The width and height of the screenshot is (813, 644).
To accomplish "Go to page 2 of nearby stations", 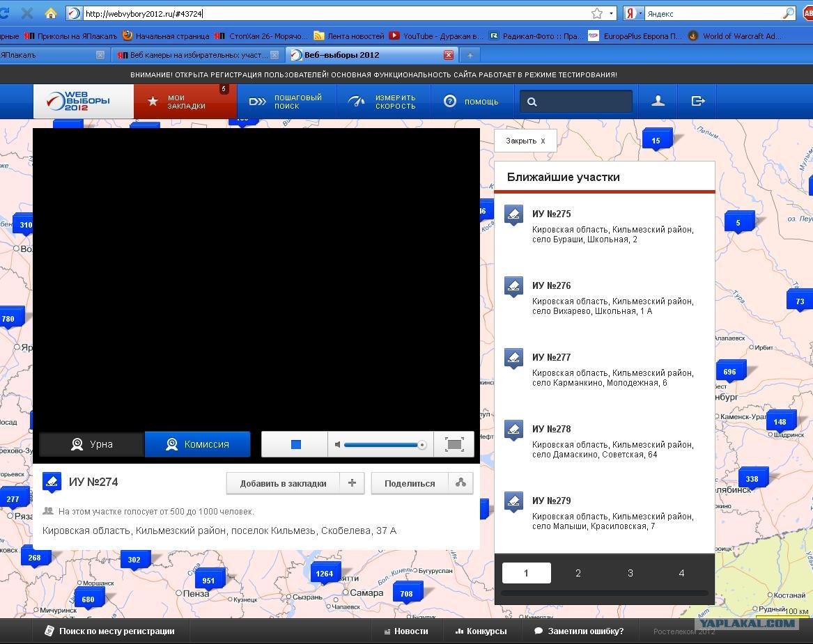I will pos(578,573).
